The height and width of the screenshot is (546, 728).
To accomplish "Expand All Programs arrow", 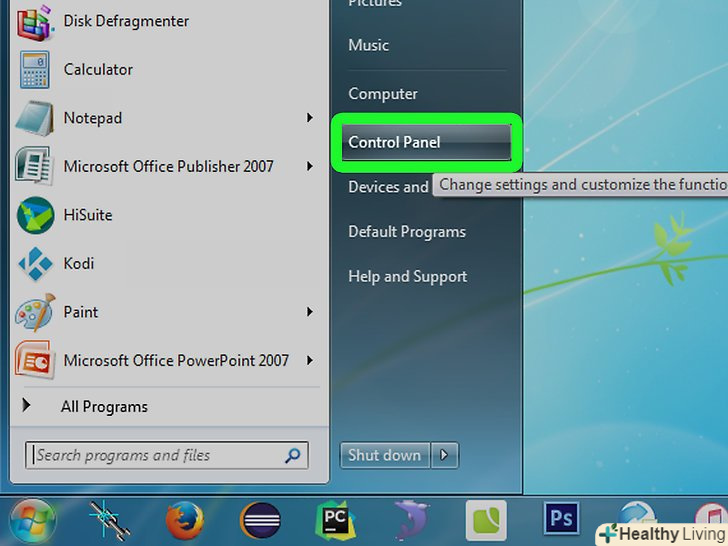I will (x=26, y=406).
